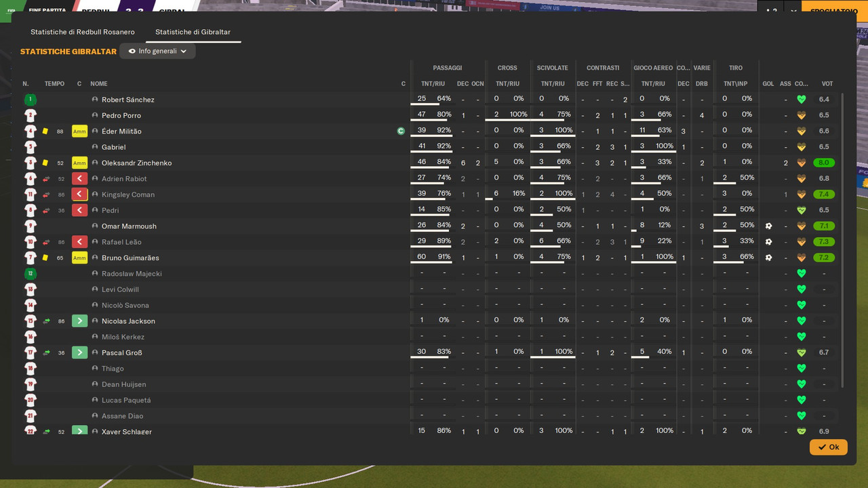Click the player info icon beside Gabriel
Viewport: 868px width, 488px height.
point(95,147)
